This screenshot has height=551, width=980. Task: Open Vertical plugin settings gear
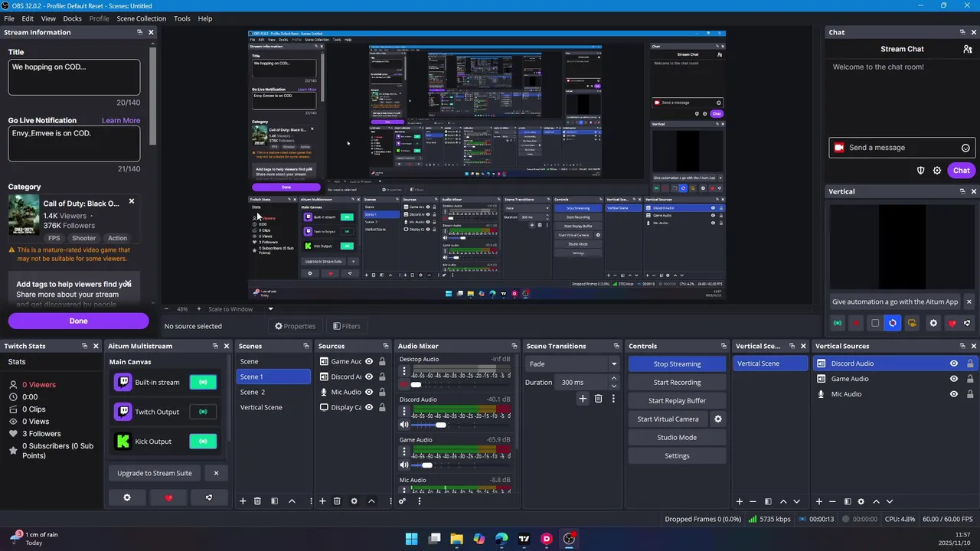click(933, 323)
